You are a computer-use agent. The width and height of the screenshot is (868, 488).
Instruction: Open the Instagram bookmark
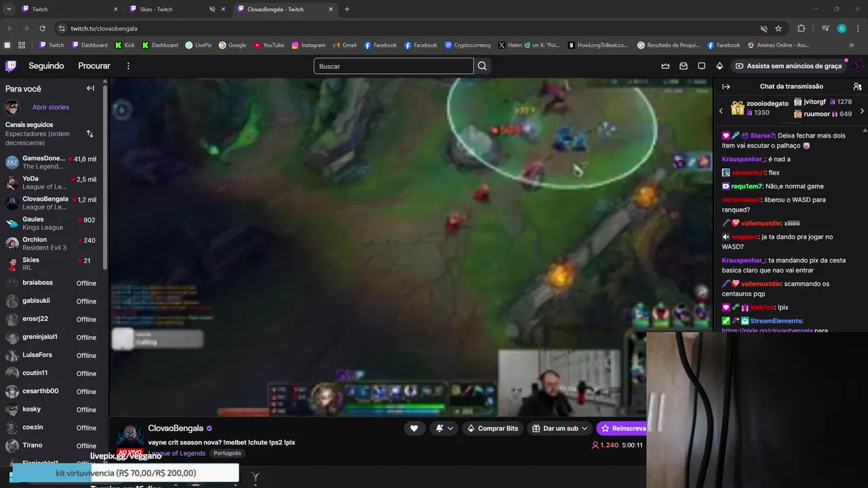point(309,45)
